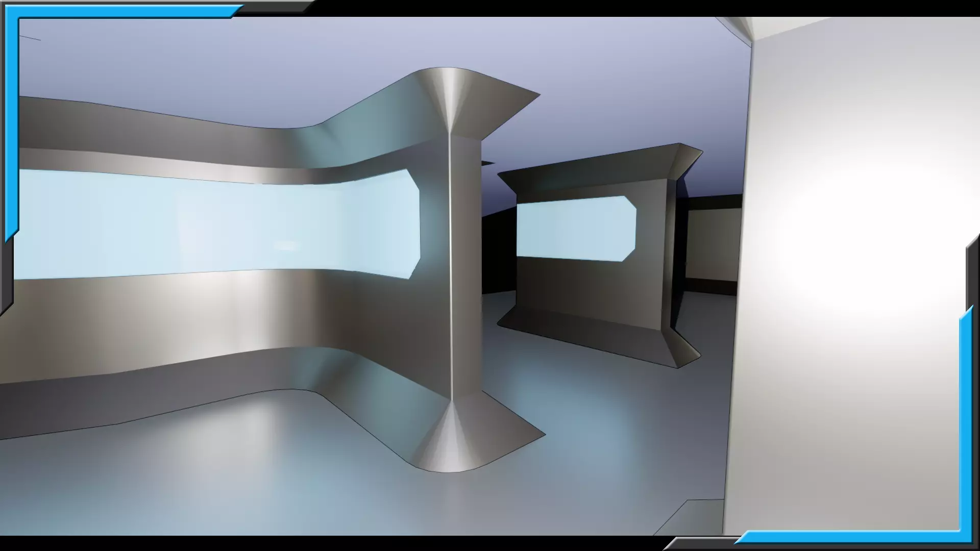
Task: Click the large light-blue window on left wall
Action: [214, 224]
